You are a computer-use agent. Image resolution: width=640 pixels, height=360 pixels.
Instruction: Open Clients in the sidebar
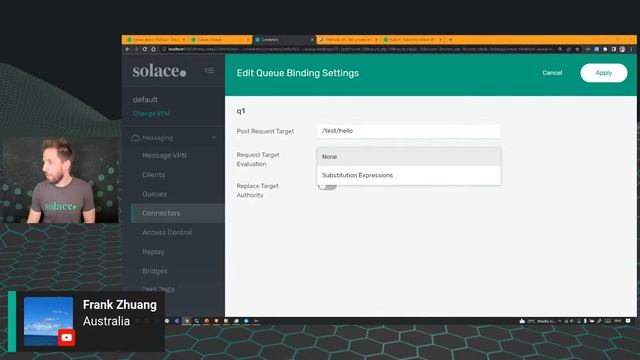point(153,175)
